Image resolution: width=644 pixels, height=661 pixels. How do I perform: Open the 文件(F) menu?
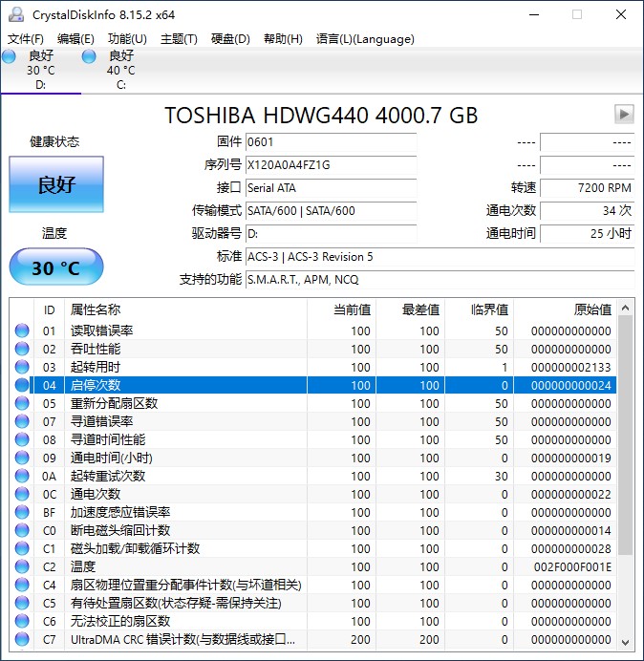click(25, 39)
